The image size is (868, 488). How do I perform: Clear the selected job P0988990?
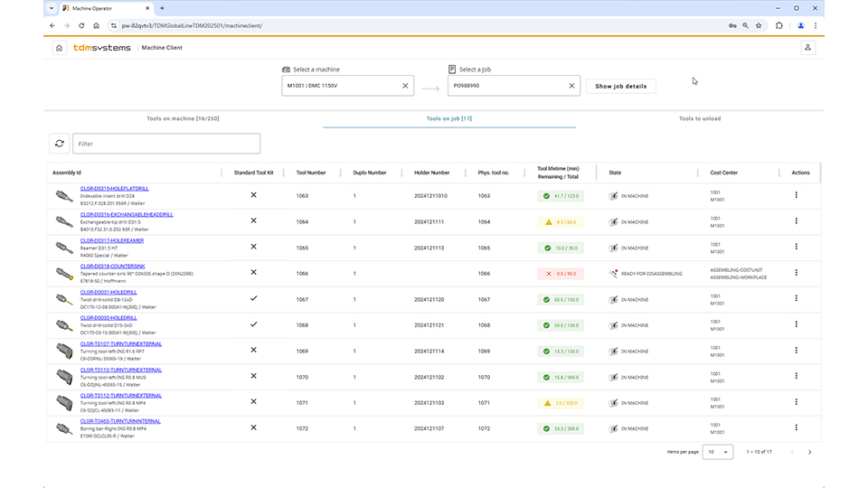(571, 86)
